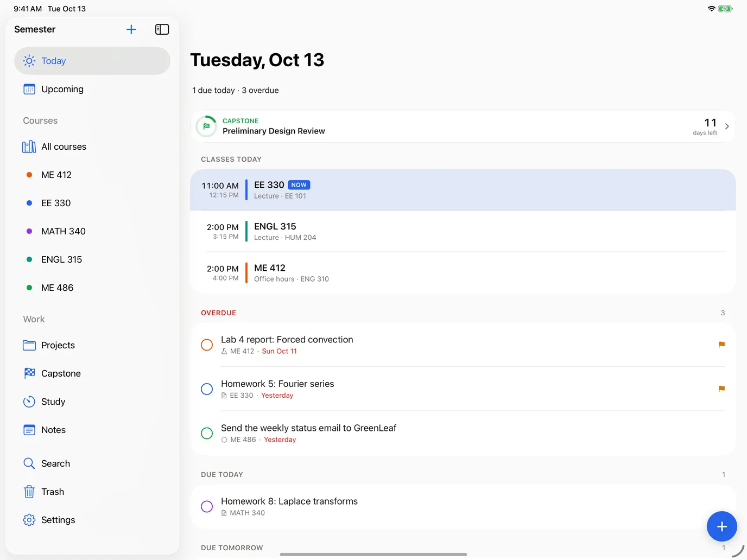747x560 pixels.
Task: Click the orange dot beside ME 412
Action: tap(29, 175)
